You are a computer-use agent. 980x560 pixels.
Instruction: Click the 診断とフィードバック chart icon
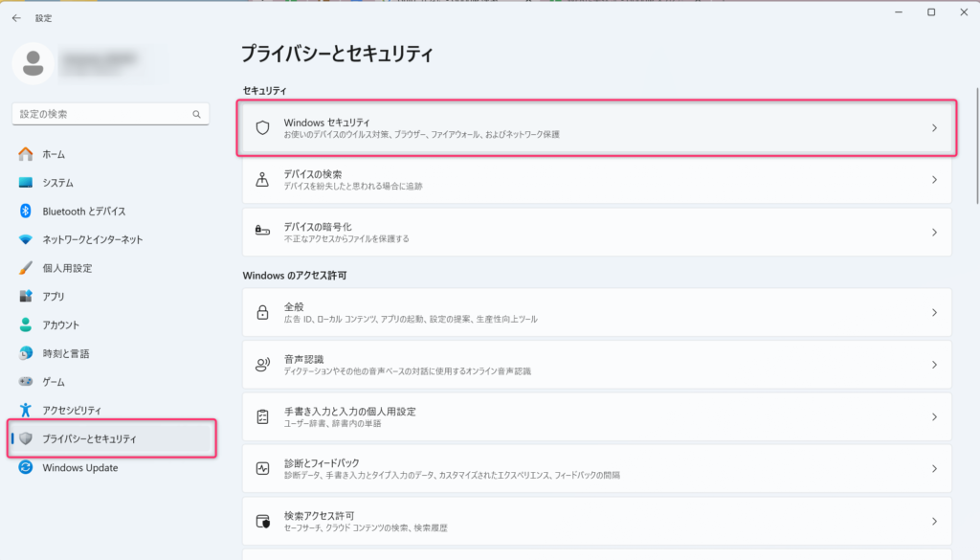[262, 468]
